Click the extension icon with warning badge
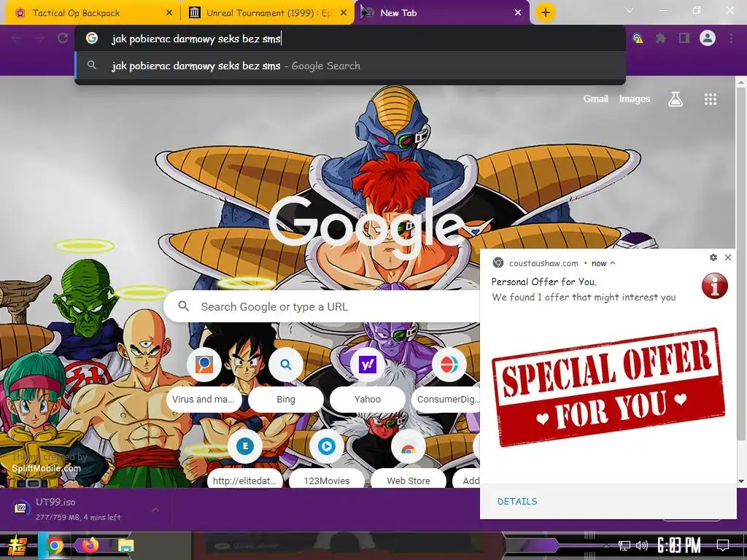 (638, 38)
